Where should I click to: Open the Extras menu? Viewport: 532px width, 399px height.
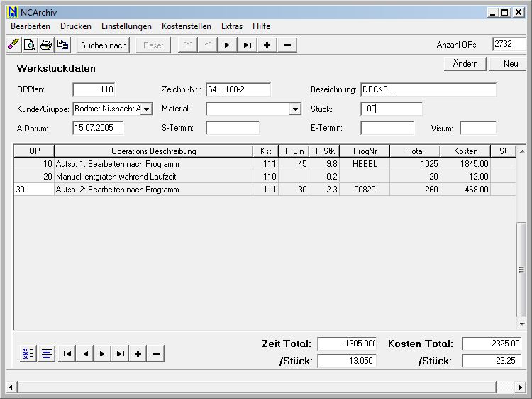pos(232,26)
